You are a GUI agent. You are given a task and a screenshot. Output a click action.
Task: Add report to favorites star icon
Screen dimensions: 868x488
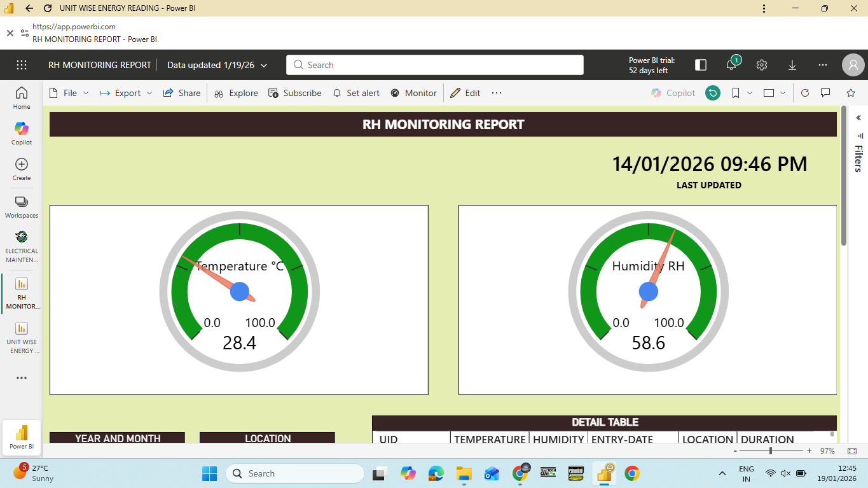pos(851,93)
